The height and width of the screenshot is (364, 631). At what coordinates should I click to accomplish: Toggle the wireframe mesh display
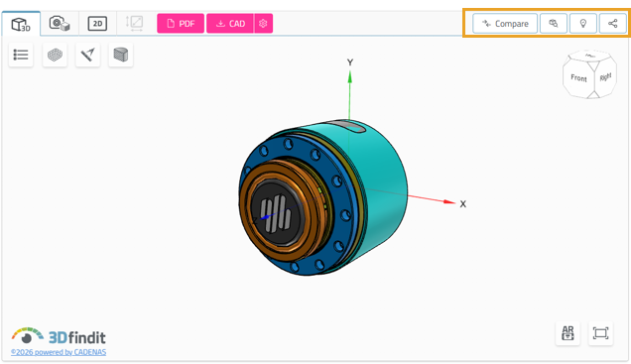[x=55, y=55]
